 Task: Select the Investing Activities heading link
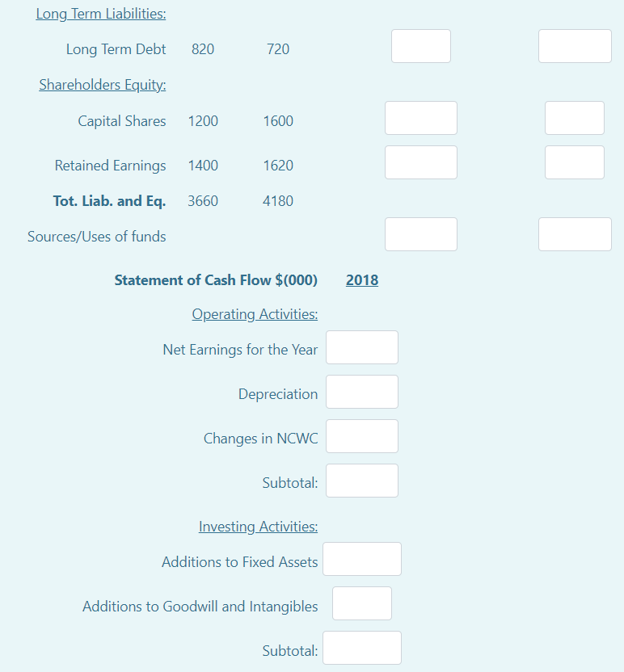tap(258, 526)
